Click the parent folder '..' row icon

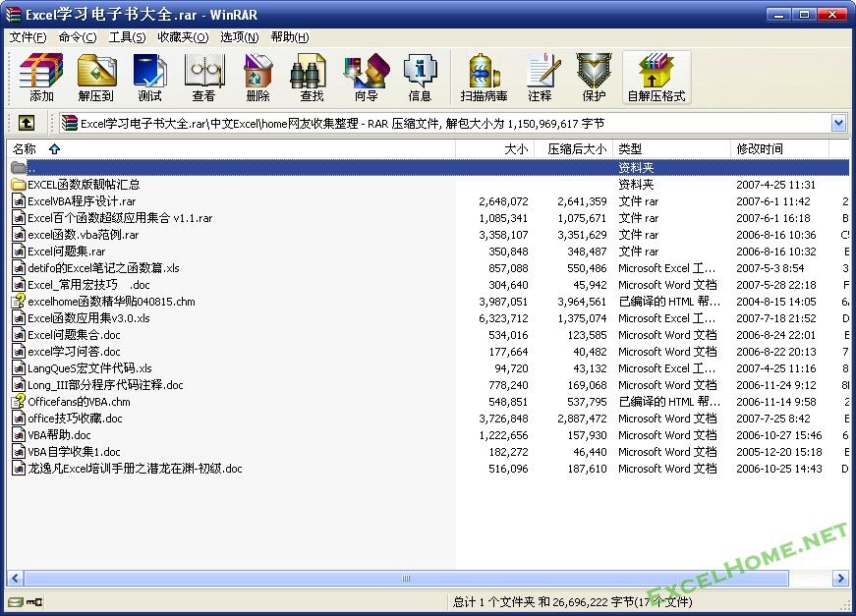19,167
